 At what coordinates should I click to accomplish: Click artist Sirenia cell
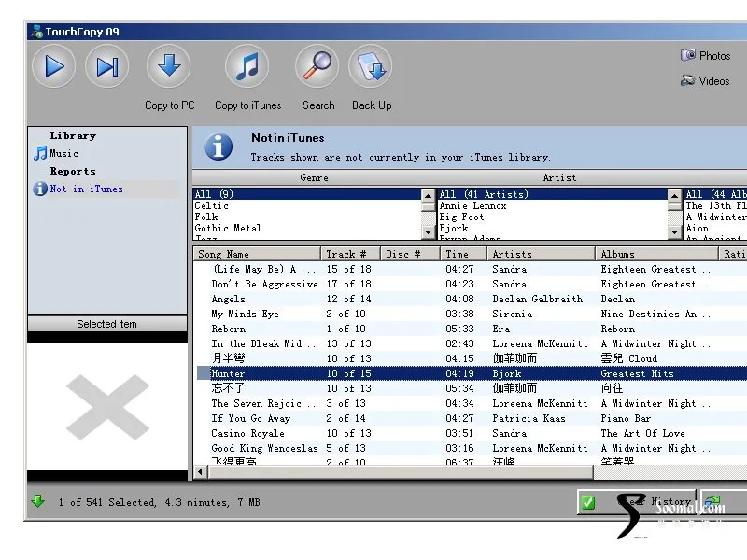(x=512, y=314)
